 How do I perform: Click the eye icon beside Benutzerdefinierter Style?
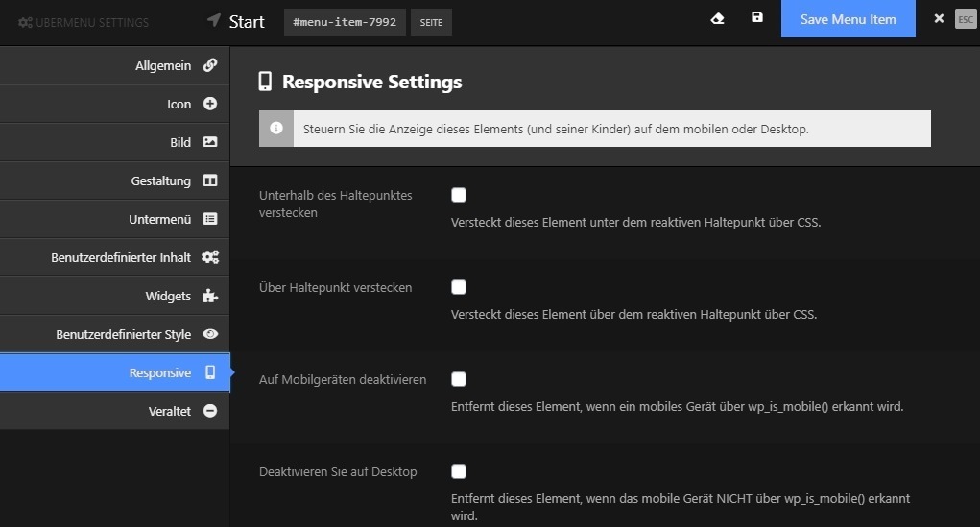pyautogui.click(x=210, y=334)
